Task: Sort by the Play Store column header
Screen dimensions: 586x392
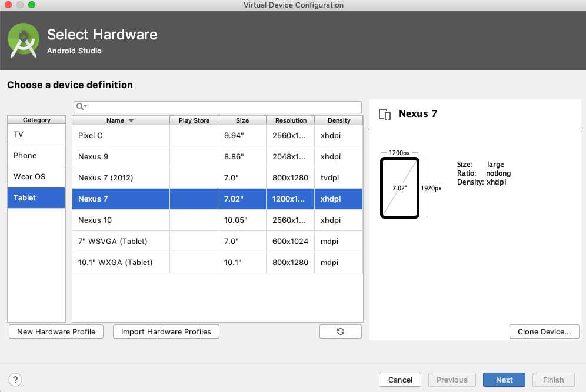Action: pos(194,120)
